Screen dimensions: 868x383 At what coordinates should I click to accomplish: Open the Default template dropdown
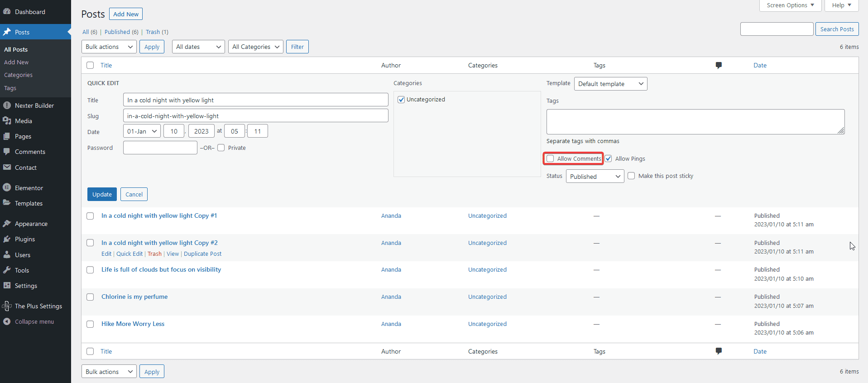pyautogui.click(x=610, y=84)
